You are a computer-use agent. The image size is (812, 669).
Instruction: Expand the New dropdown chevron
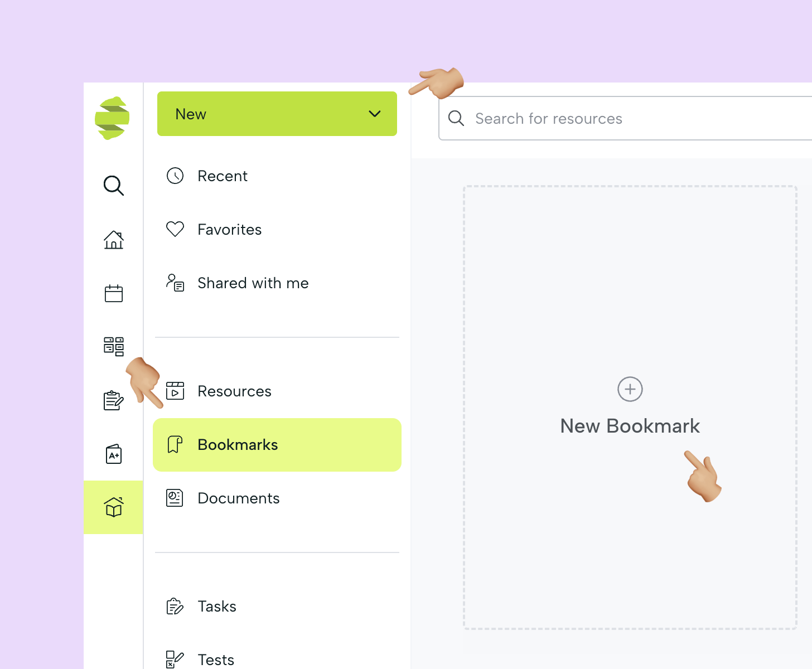click(x=375, y=114)
